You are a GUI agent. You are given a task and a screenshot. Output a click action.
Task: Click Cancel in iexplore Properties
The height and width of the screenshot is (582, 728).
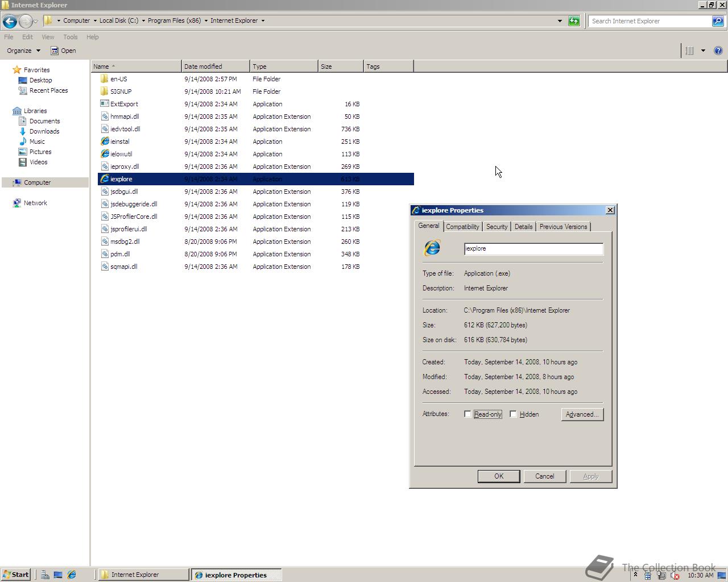544,476
